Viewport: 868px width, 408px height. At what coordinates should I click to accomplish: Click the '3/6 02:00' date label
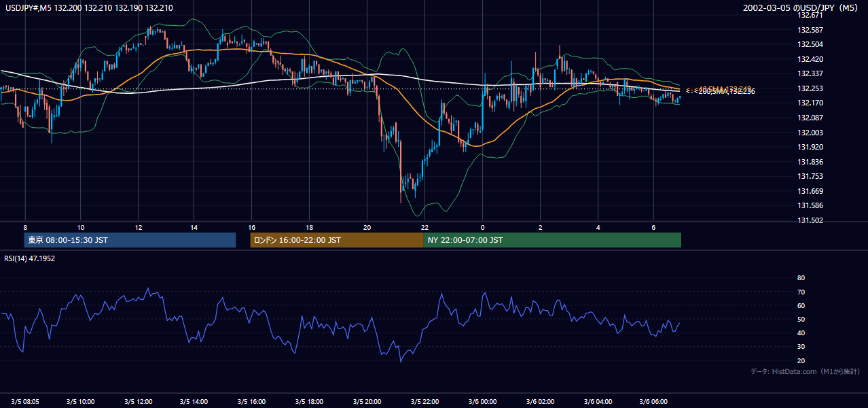pyautogui.click(x=540, y=401)
